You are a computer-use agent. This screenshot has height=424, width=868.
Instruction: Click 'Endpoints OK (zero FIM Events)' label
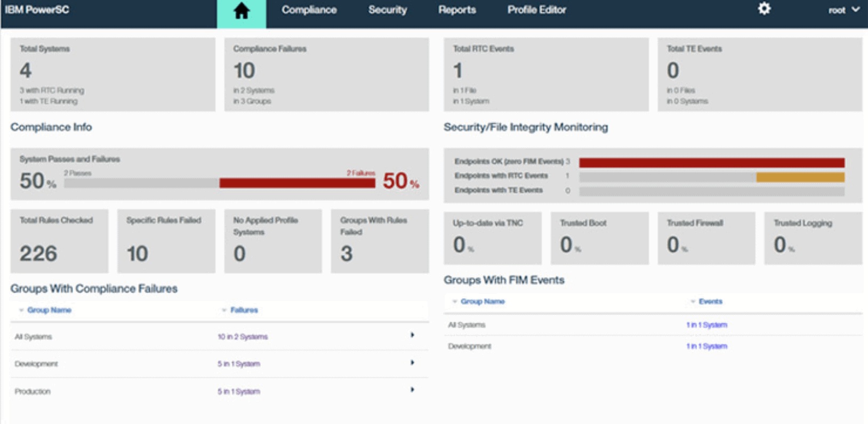(x=509, y=161)
